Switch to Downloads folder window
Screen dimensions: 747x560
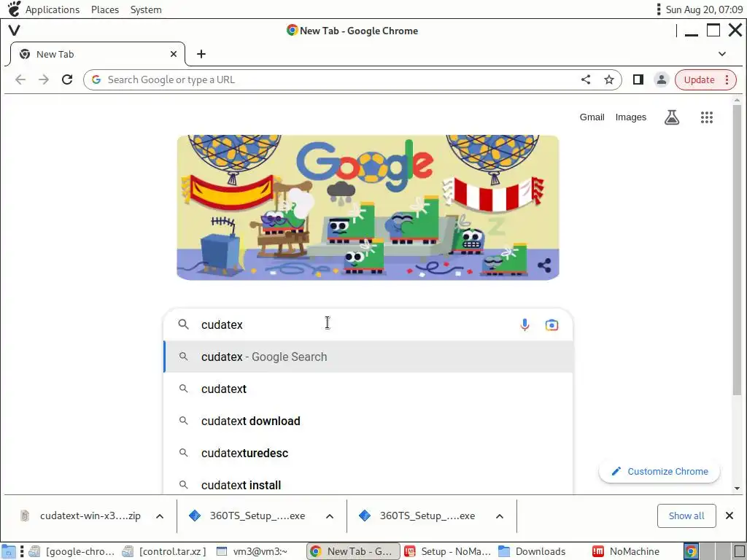(533, 551)
